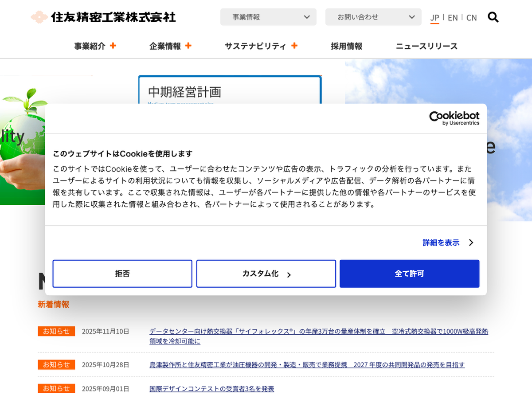Open ニュースリリース menu item
This screenshot has width=532, height=399.
pyautogui.click(x=426, y=46)
